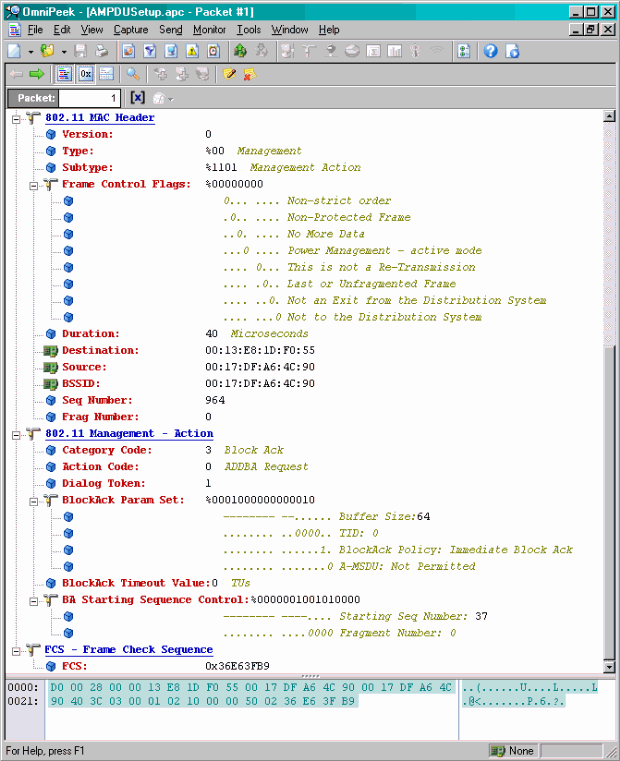Open the Tools menu
This screenshot has width=620, height=761.
tap(249, 30)
